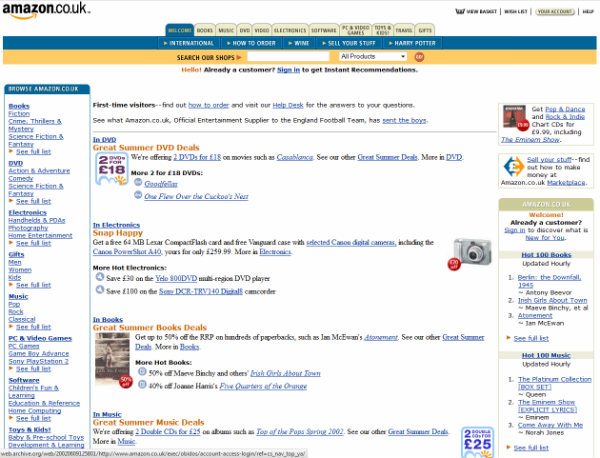Open Berlin: the Downfall, 1945 link

coord(549,281)
